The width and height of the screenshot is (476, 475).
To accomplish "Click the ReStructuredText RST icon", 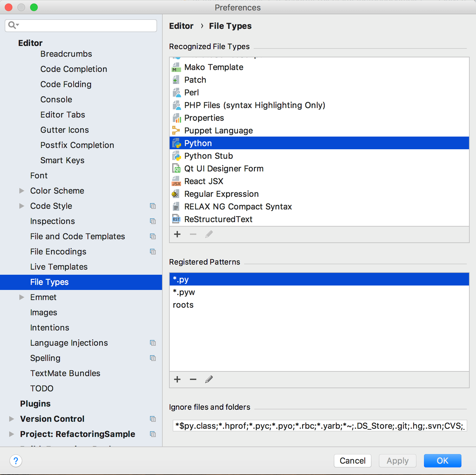I will pos(176,219).
